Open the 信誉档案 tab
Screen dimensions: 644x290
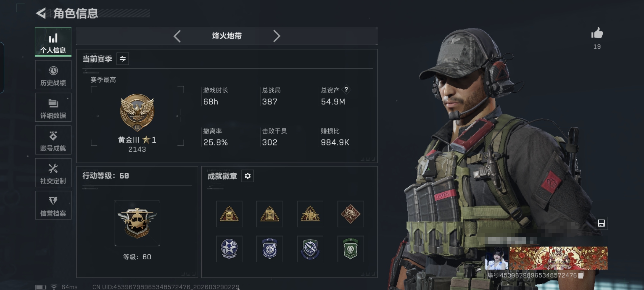53,205
